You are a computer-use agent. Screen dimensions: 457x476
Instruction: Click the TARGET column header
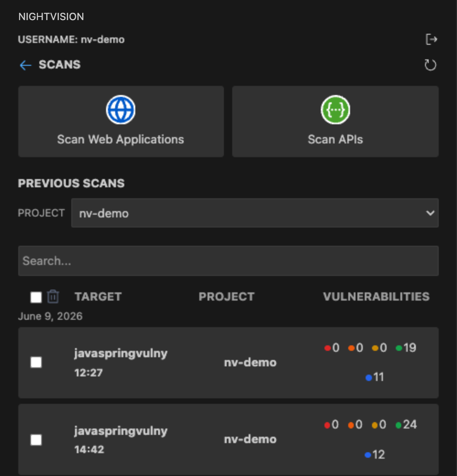98,296
